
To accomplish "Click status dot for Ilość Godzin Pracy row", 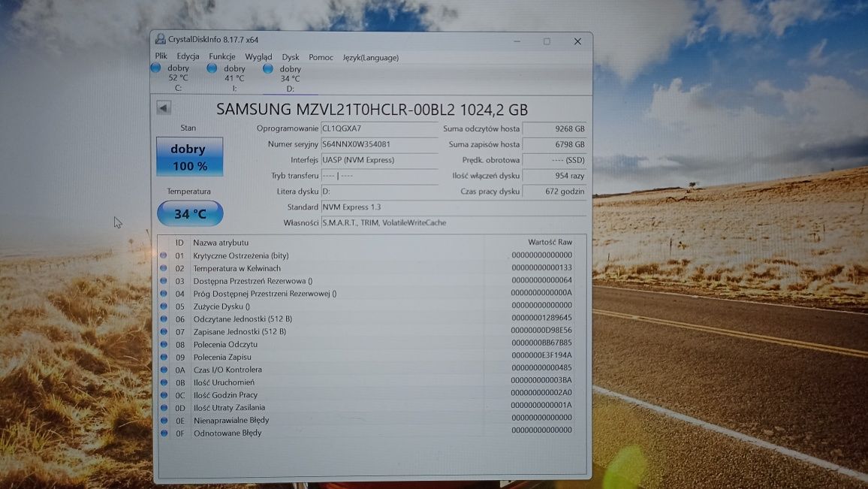I will tap(164, 395).
